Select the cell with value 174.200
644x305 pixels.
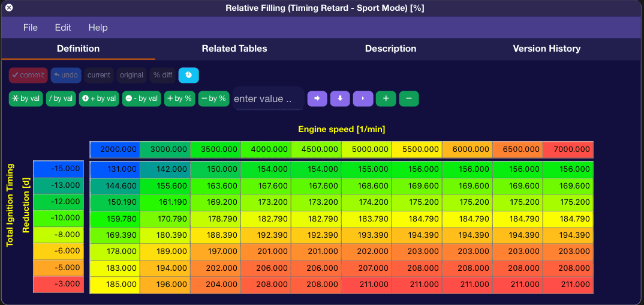367,202
